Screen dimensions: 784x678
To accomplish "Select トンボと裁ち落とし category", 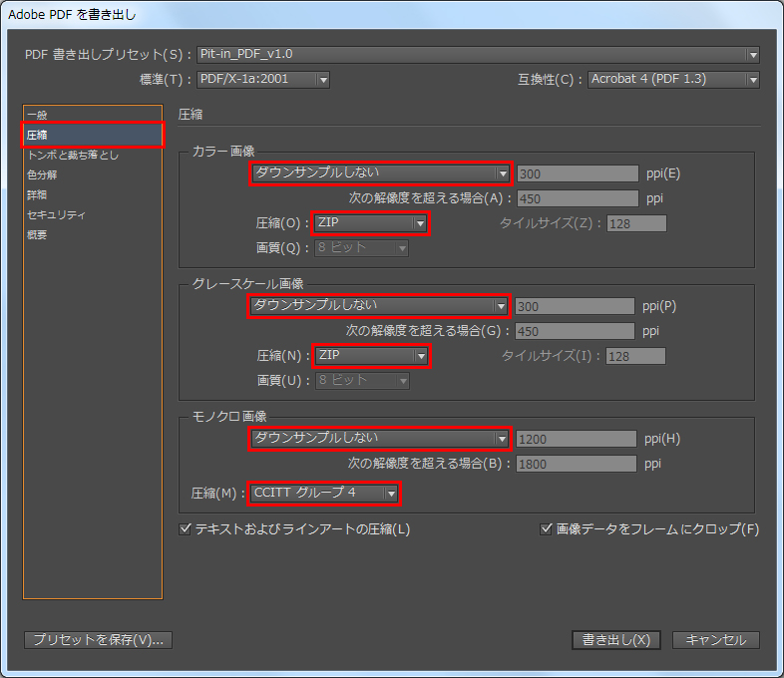I will 74,155.
